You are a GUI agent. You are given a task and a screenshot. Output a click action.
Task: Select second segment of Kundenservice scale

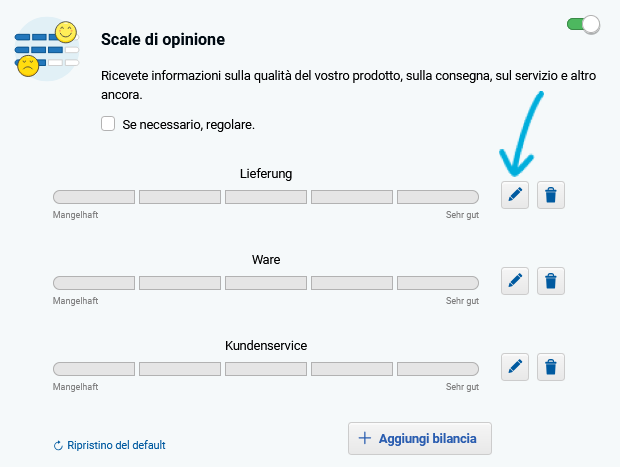(x=180, y=369)
